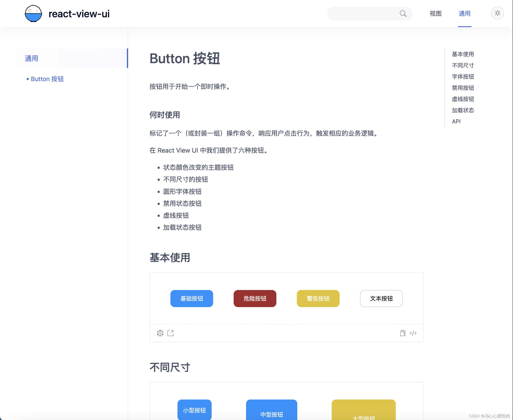This screenshot has width=513, height=420.
Task: Click the search magnifier icon
Action: pos(403,13)
